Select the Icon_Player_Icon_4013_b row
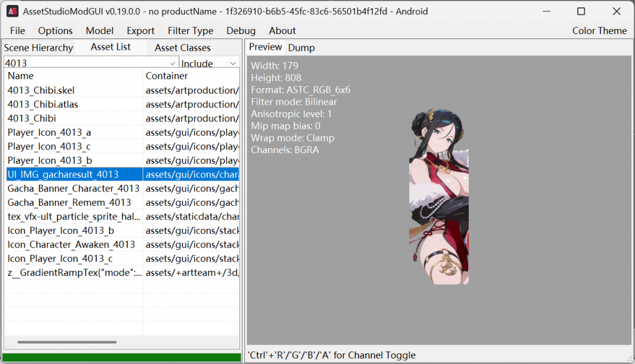Viewport: 635px width, 364px height. [x=122, y=231]
